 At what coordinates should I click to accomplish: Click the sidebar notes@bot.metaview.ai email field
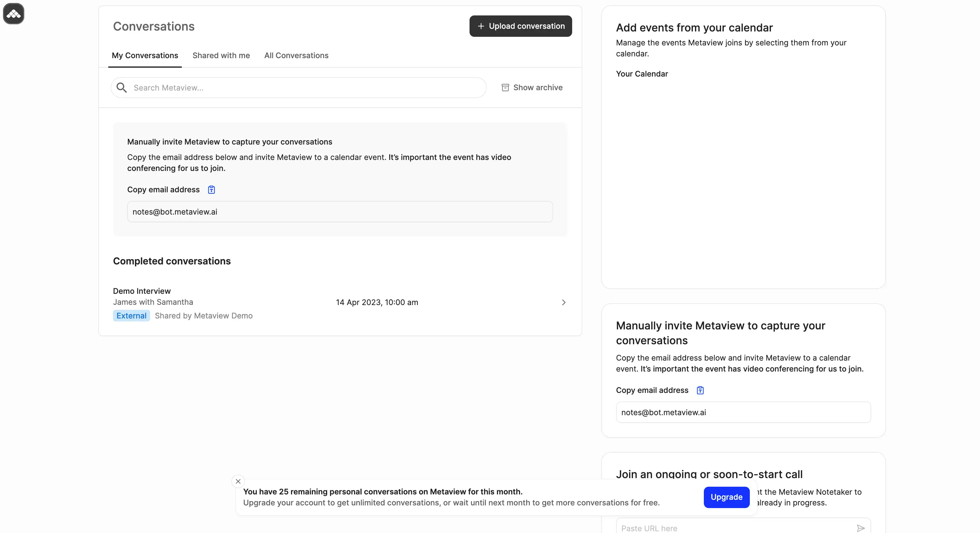pos(743,412)
